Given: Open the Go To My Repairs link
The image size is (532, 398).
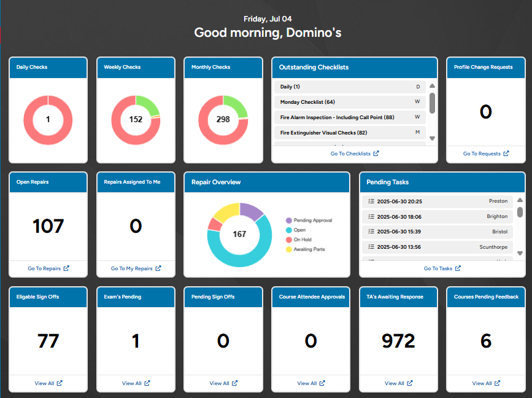Looking at the screenshot, I should (136, 268).
